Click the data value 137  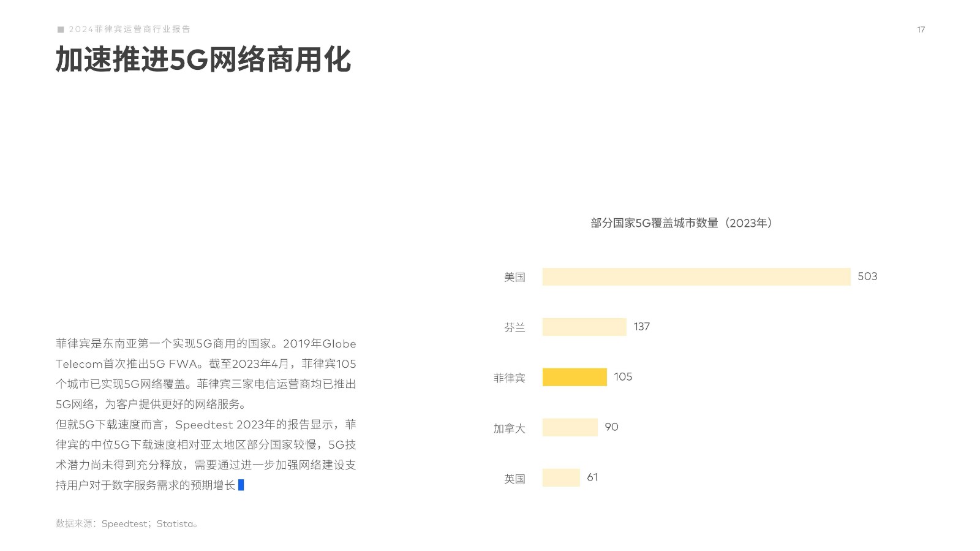(641, 327)
